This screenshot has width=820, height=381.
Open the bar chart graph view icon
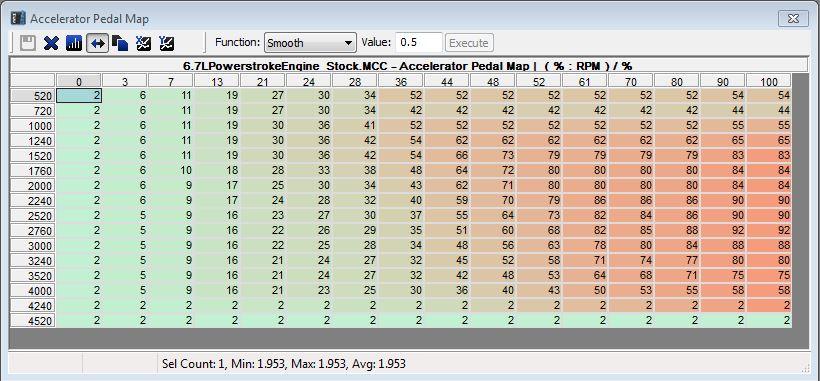pyautogui.click(x=74, y=43)
